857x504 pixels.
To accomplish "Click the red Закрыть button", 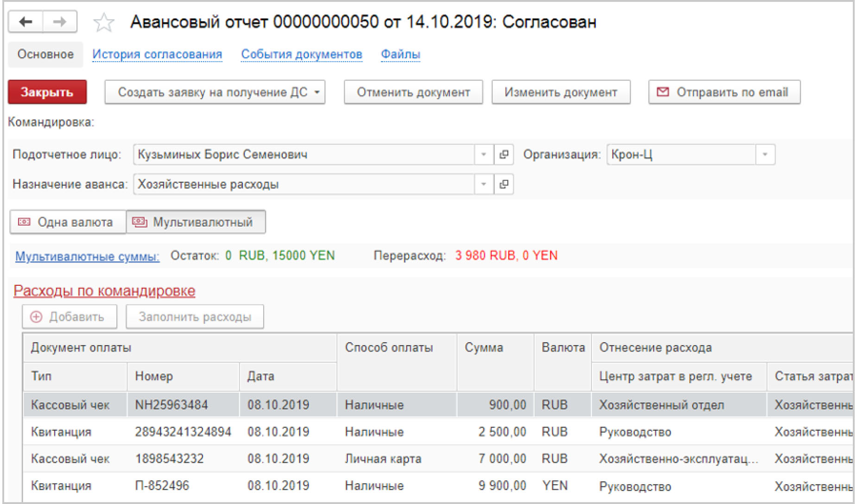I will [x=47, y=92].
